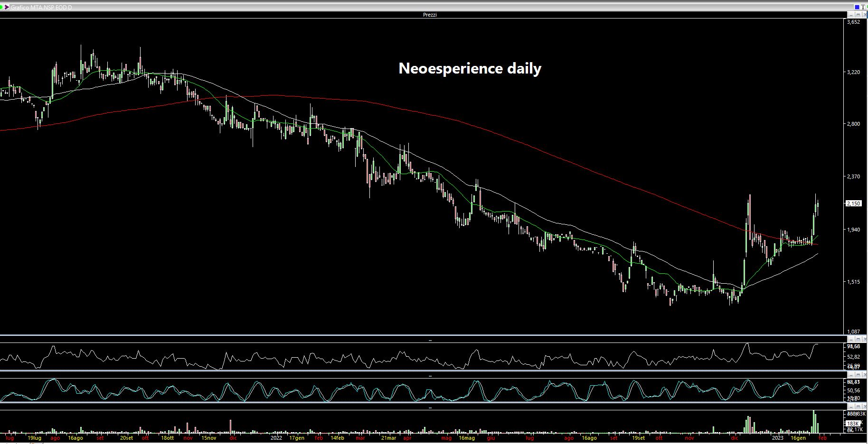Click the 19lug date label
868x444 pixels.
coord(34,438)
